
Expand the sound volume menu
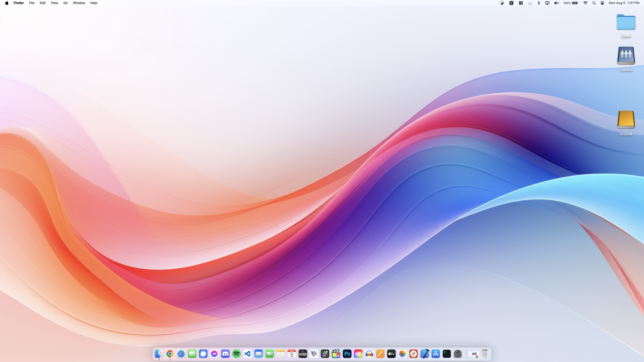[x=556, y=3]
